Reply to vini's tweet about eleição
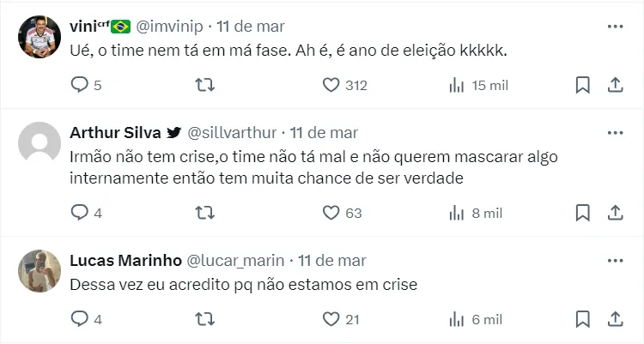The height and width of the screenshot is (344, 644). [x=79, y=85]
